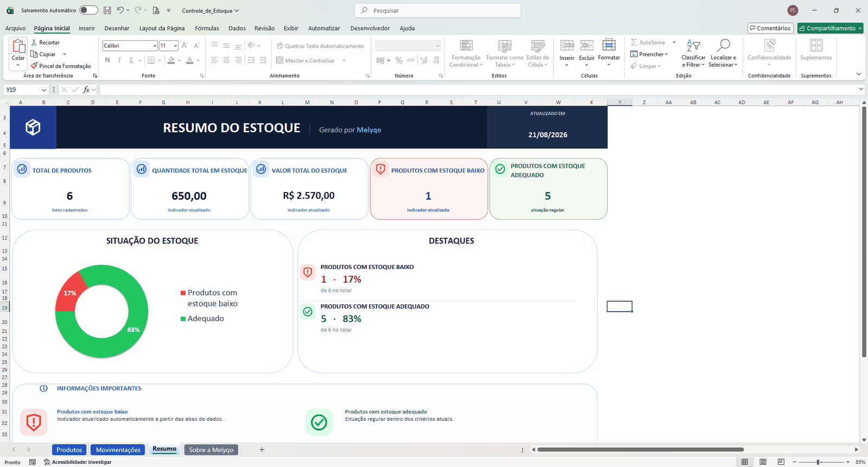Toggle underline formatting
The height and width of the screenshot is (467, 868).
click(x=131, y=60)
